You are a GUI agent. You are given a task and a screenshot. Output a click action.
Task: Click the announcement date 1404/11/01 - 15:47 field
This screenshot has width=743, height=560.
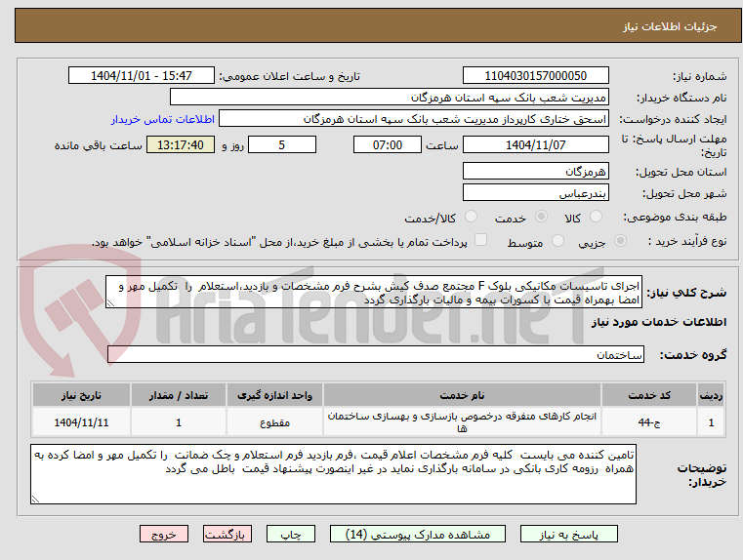click(x=142, y=75)
